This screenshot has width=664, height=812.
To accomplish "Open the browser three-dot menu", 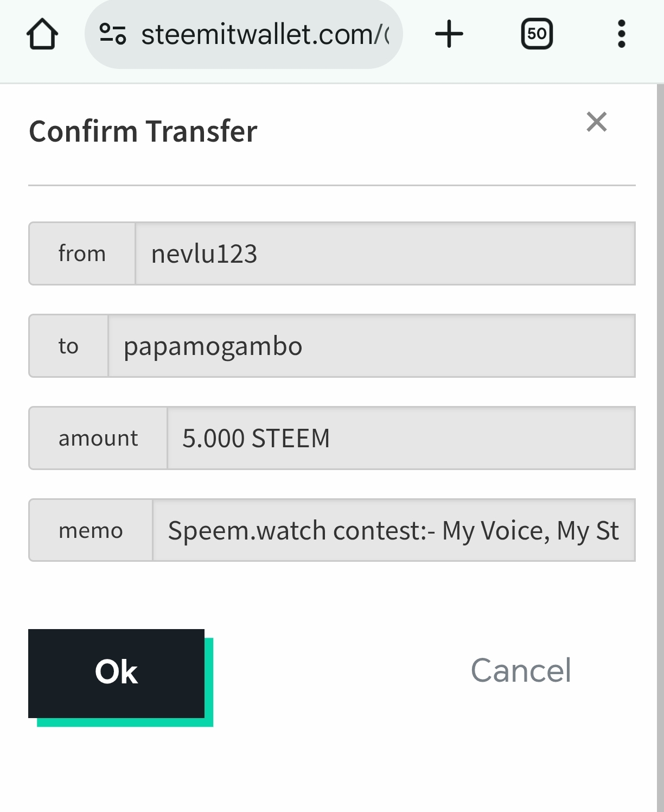I will click(x=622, y=34).
